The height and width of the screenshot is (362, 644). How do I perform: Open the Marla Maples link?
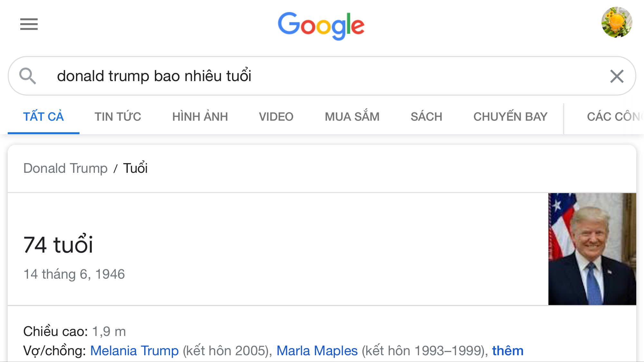point(317,351)
